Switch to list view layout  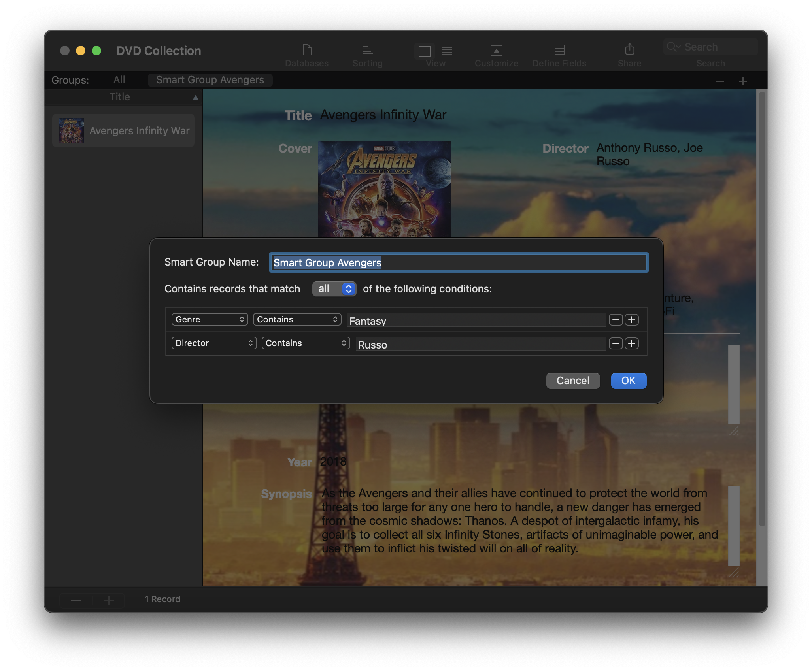pos(447,51)
